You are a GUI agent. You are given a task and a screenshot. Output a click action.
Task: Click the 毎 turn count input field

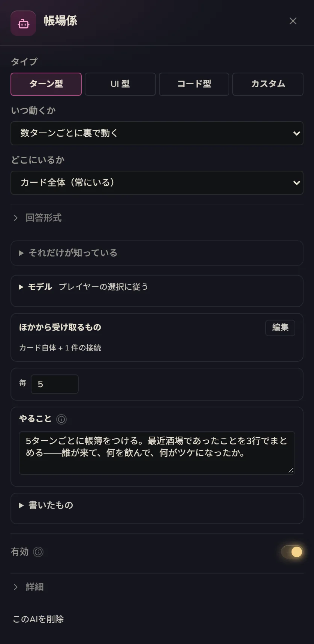(55, 384)
